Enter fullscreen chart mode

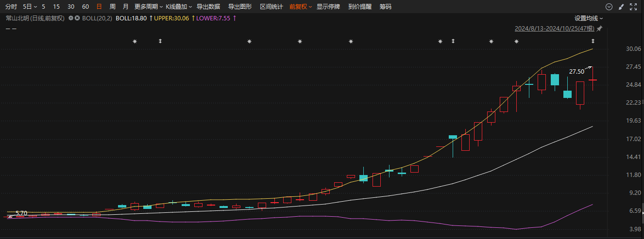click(633, 7)
